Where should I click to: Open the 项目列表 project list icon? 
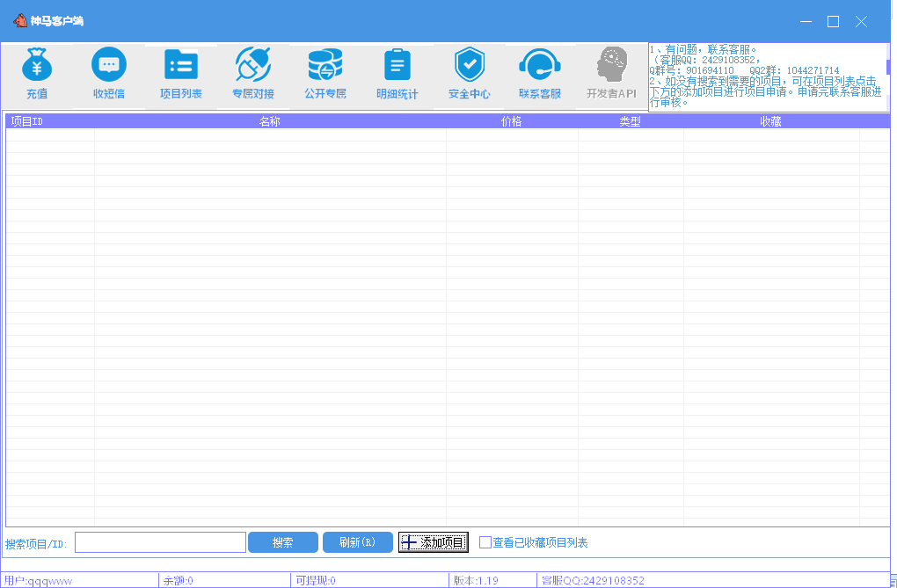pos(181,66)
